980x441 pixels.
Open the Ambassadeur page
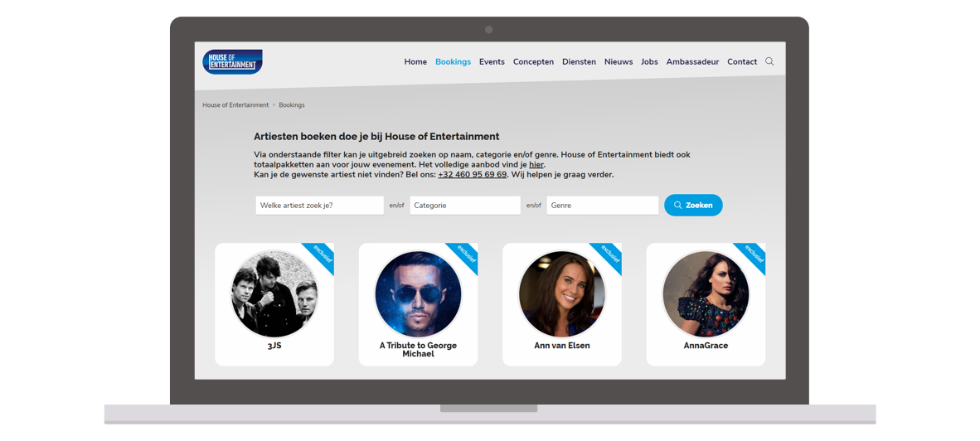[x=692, y=62]
